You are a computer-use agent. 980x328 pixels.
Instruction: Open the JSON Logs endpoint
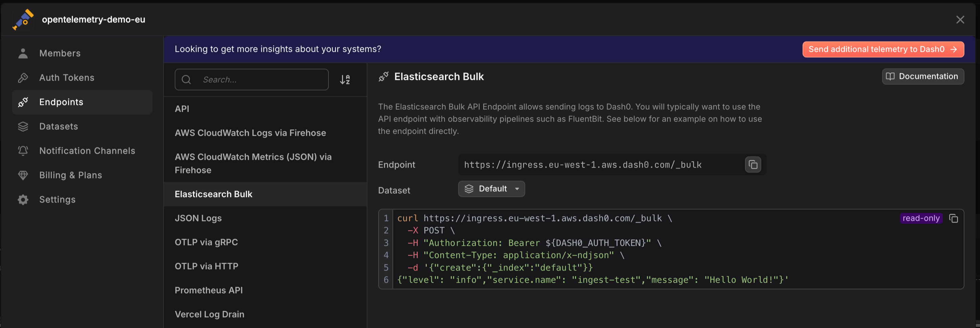click(265, 218)
